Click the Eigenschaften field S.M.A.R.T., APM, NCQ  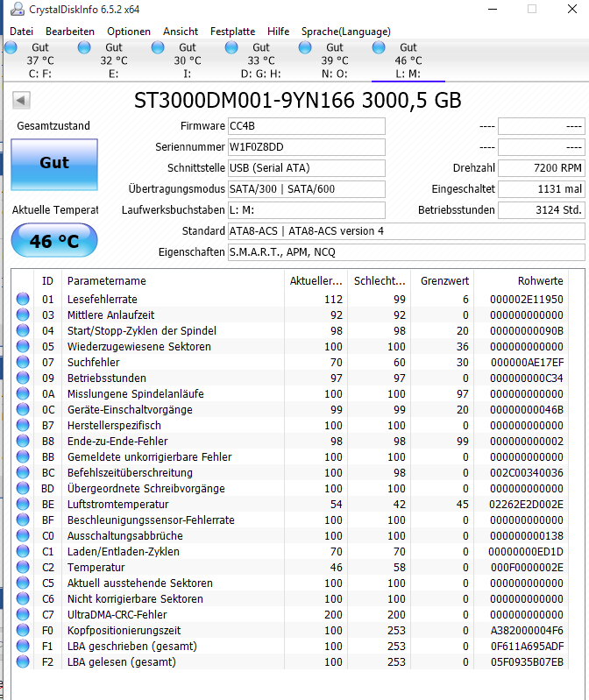pos(407,252)
